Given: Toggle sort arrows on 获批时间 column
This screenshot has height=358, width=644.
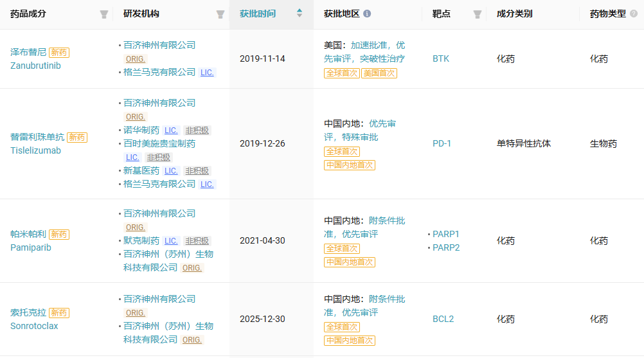Looking at the screenshot, I should (x=300, y=13).
